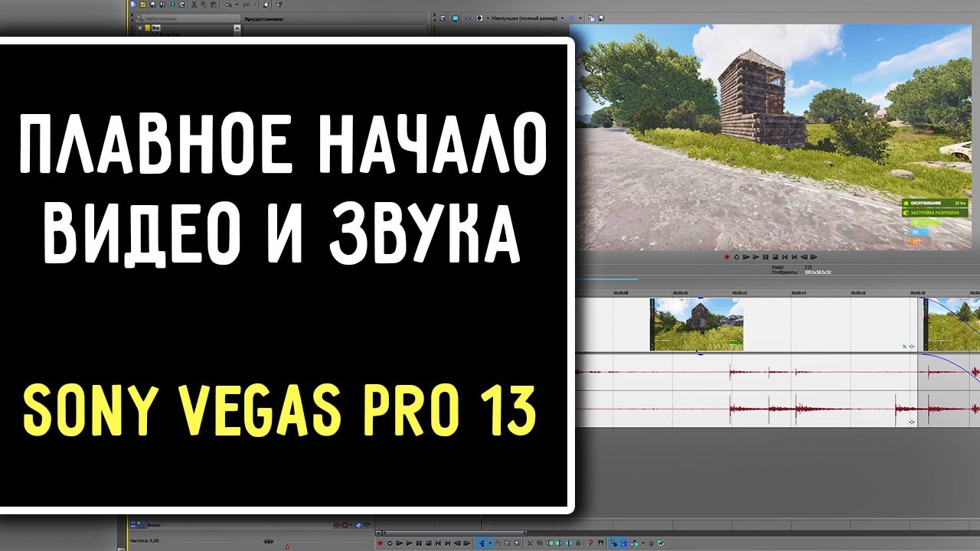Click the save snapshot to file icon
This screenshot has width=980, height=551.
click(601, 18)
